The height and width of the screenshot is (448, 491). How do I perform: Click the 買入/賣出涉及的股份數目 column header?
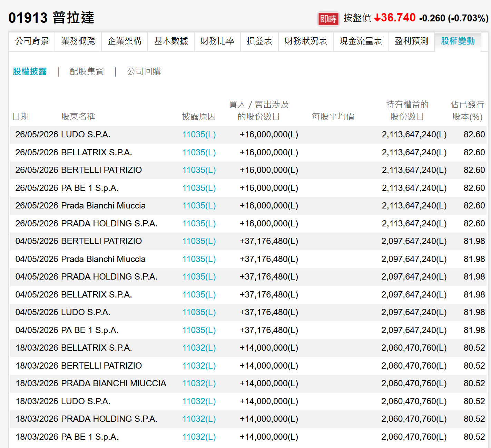pyautogui.click(x=259, y=110)
